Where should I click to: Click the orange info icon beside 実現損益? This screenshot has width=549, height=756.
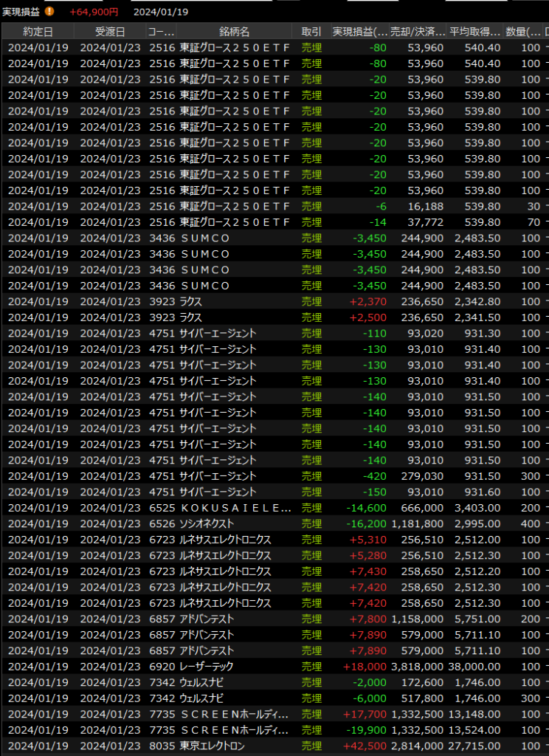[49, 11]
